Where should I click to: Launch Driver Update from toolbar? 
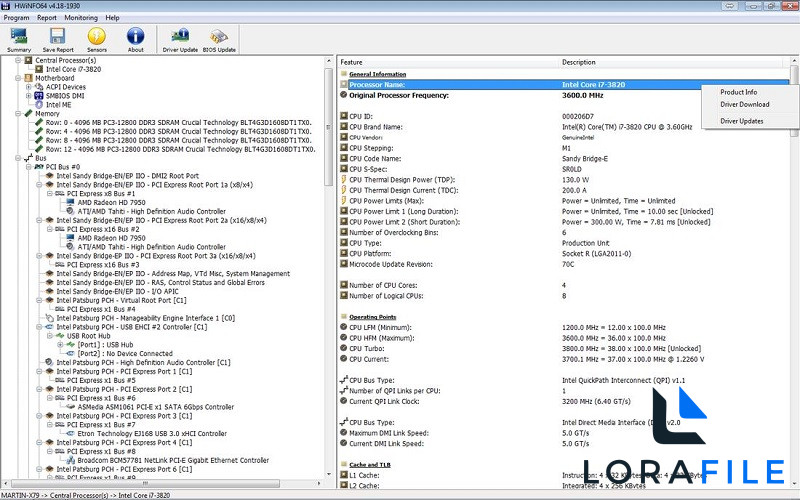coord(180,40)
